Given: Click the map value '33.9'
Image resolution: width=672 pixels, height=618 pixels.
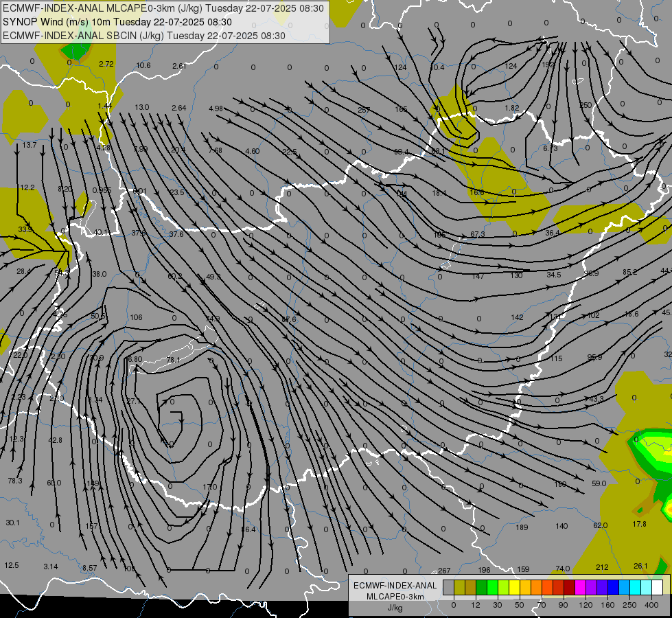Looking at the screenshot, I should [x=25, y=229].
